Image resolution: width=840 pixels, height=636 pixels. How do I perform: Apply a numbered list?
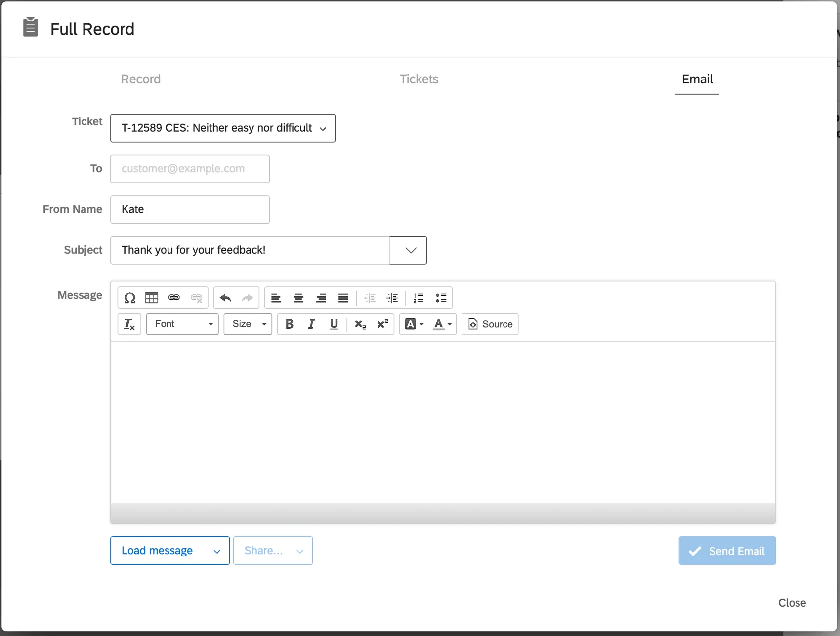pyautogui.click(x=418, y=298)
